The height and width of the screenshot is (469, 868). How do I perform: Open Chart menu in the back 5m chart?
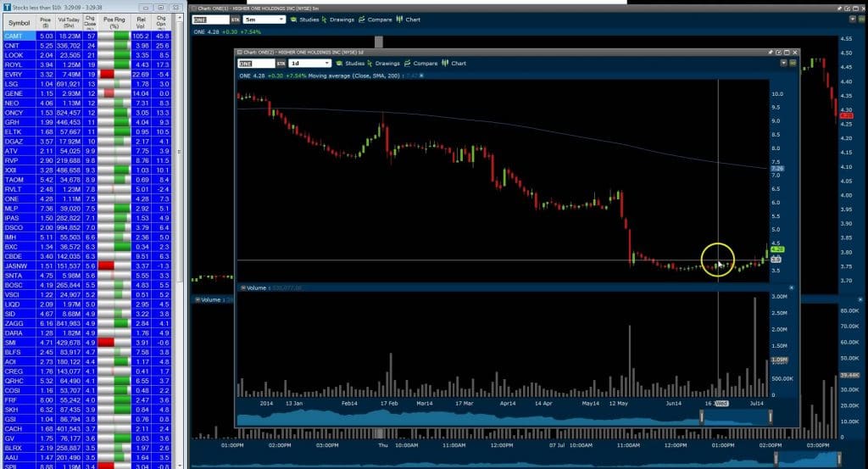(413, 20)
